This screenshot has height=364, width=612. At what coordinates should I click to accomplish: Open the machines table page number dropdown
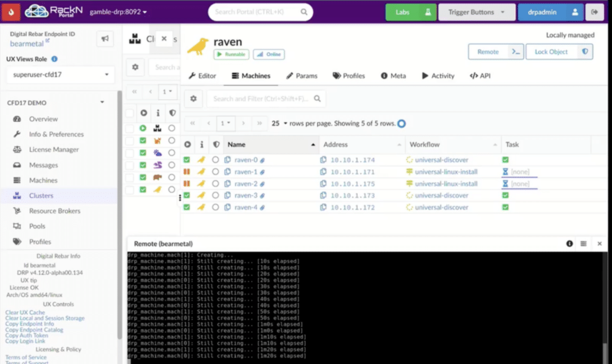(225, 124)
